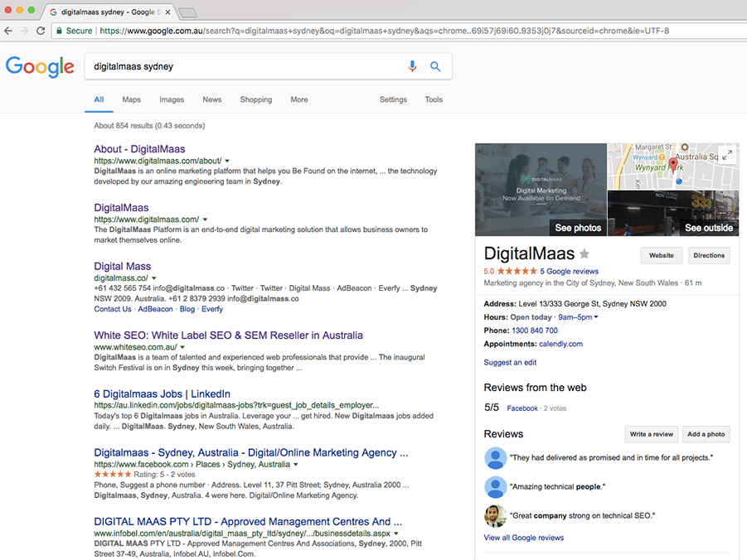Click the browser address bar URL

384,31
